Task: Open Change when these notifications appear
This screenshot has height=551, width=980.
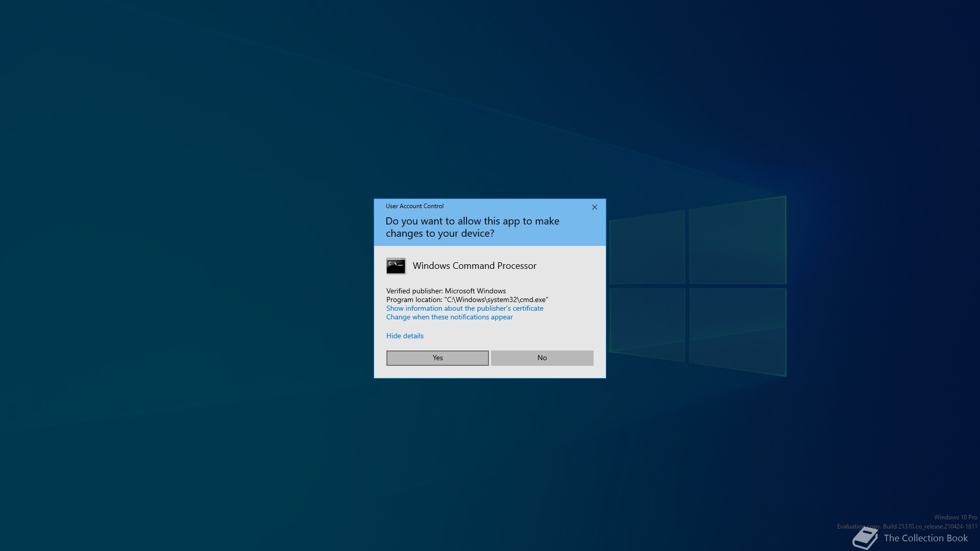Action: pyautogui.click(x=449, y=317)
